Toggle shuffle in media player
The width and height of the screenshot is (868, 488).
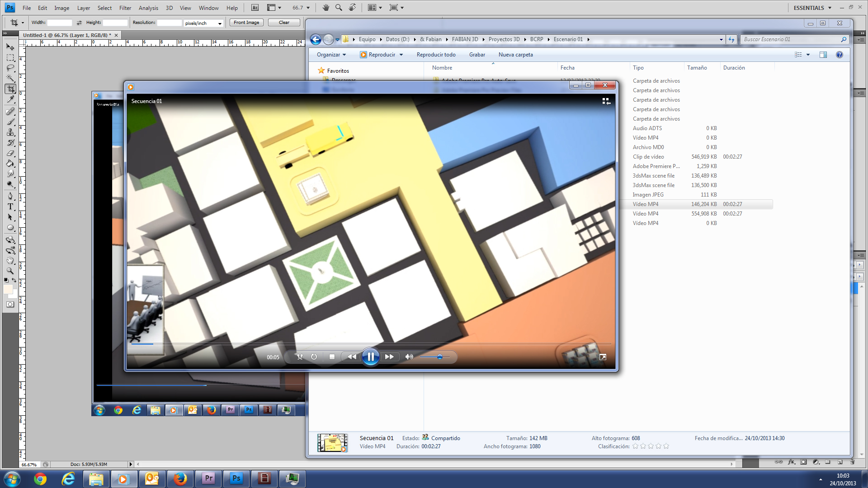pyautogui.click(x=299, y=357)
